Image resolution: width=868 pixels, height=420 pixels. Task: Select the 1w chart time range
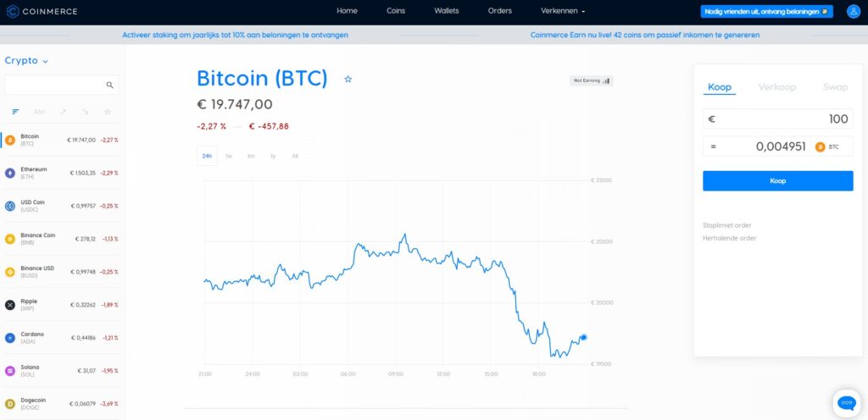point(229,156)
